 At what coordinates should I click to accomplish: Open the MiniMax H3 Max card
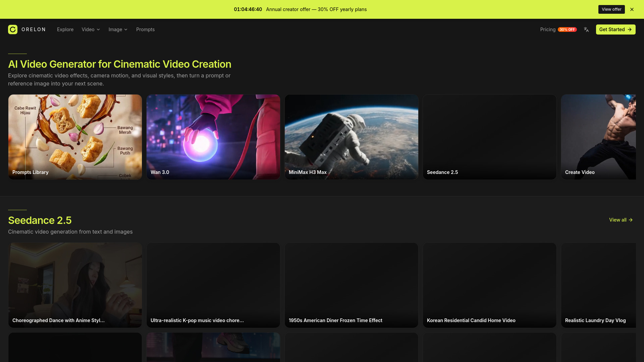[x=352, y=137]
